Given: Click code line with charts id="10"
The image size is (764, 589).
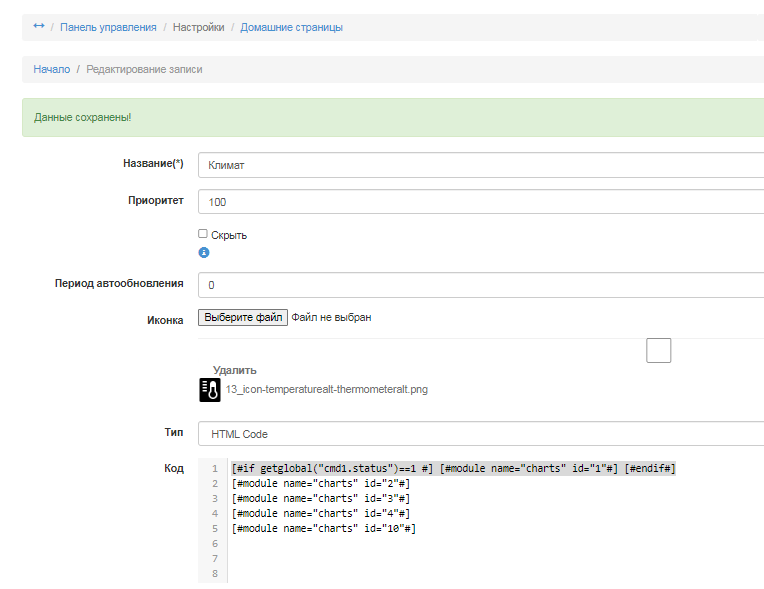Looking at the screenshot, I should point(323,528).
